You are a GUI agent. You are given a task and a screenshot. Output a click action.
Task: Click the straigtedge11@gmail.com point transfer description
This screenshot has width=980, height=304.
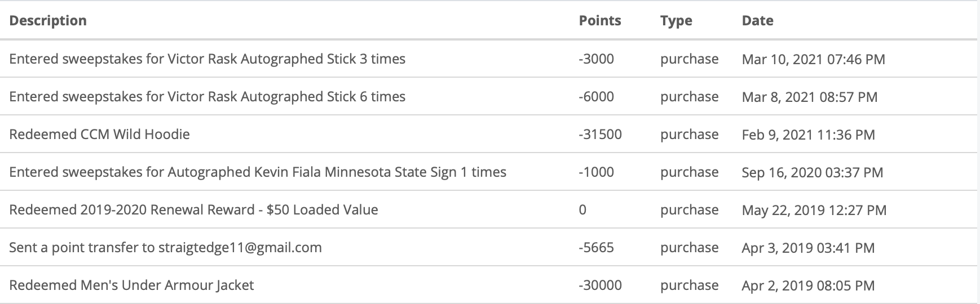pyautogui.click(x=165, y=248)
